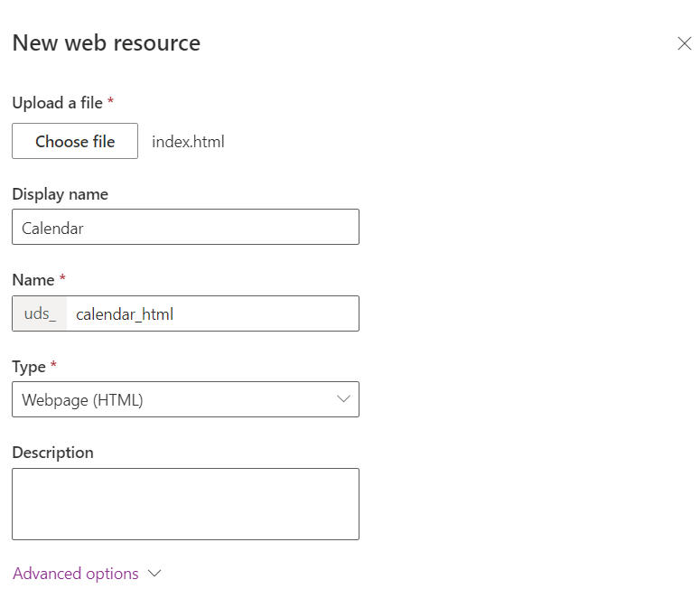Click the New web resource heading
The image size is (700, 589).
(107, 43)
